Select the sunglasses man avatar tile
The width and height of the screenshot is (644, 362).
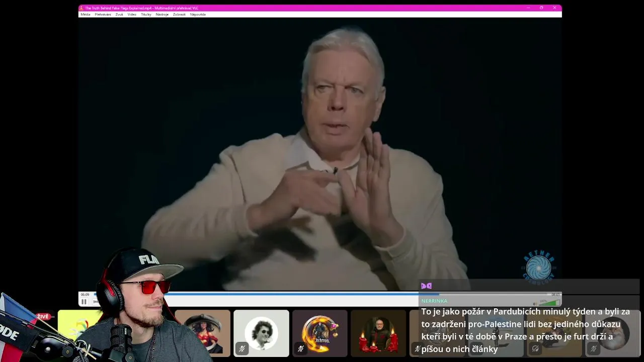(x=261, y=333)
